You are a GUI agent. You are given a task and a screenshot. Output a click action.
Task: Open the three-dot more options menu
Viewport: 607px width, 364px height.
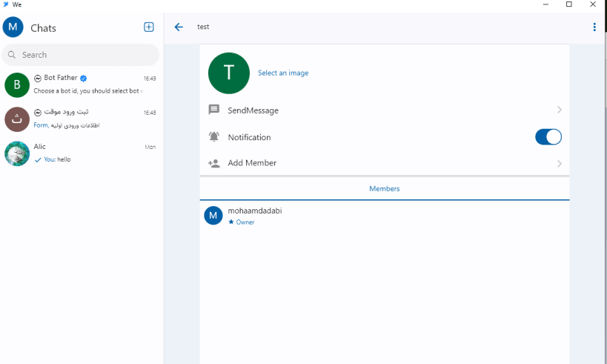[x=594, y=27]
